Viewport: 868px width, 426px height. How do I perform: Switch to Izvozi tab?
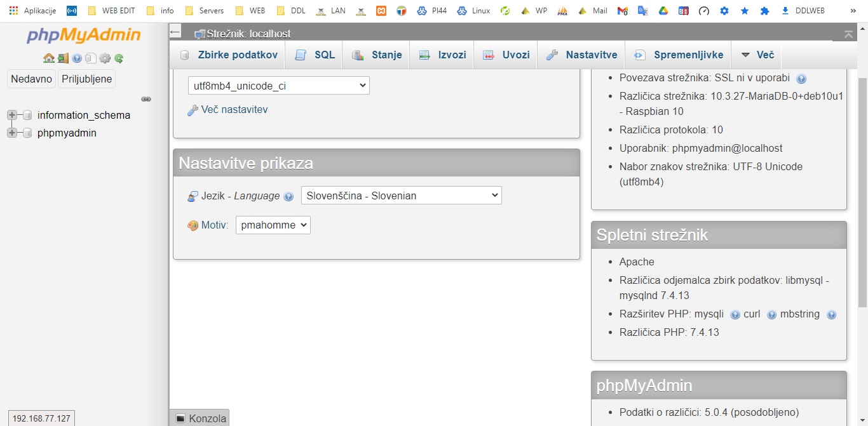tap(442, 55)
